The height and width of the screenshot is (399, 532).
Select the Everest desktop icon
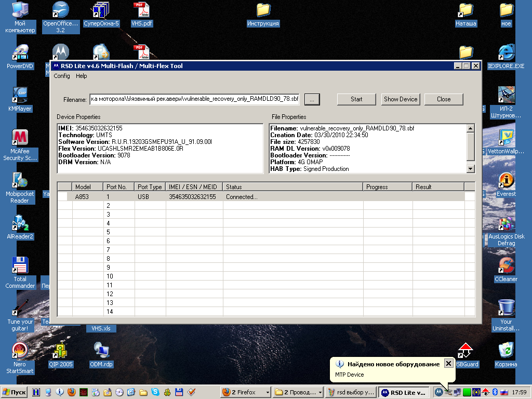pyautogui.click(x=506, y=185)
